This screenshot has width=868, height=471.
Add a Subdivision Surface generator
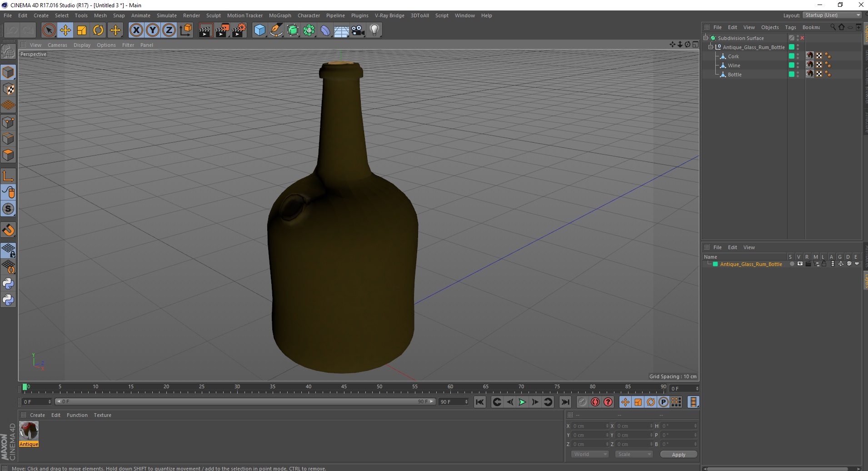(293, 30)
